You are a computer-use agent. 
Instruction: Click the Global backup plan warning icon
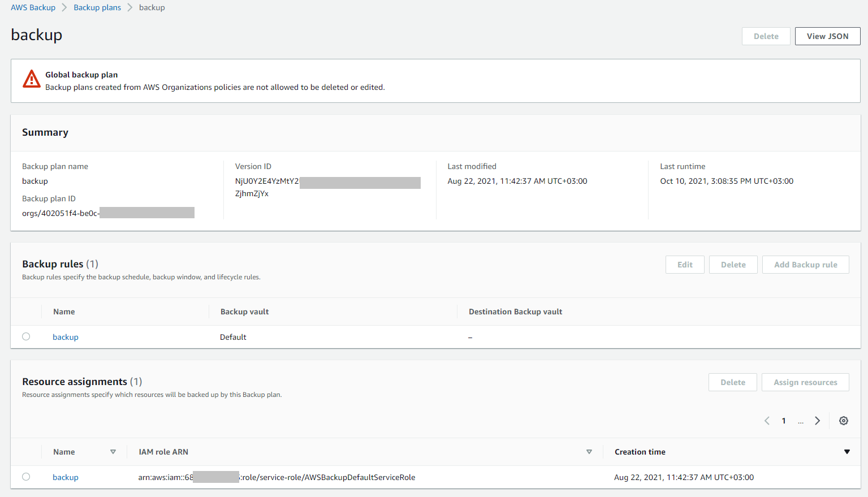pos(32,79)
